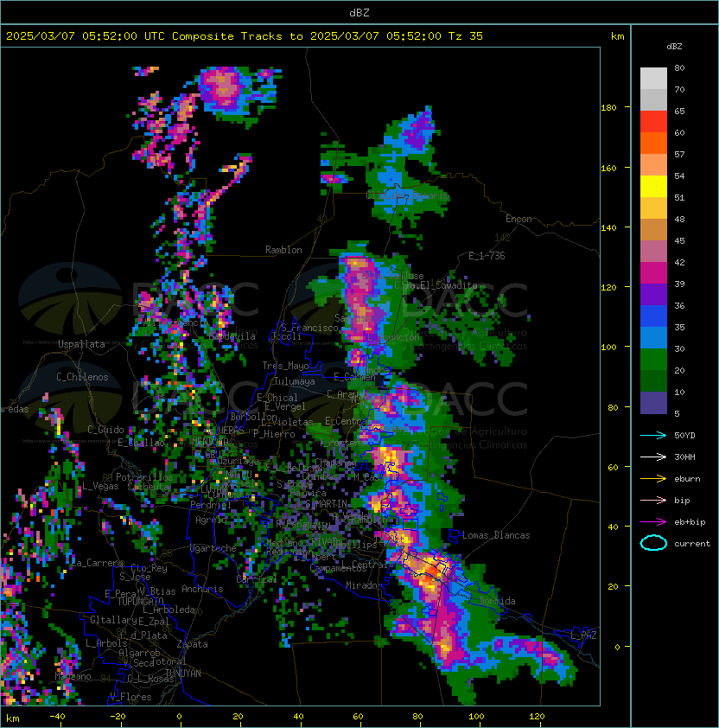Click the 'km' unit label at bottom left
This screenshot has height=728, width=719.
pyautogui.click(x=13, y=718)
